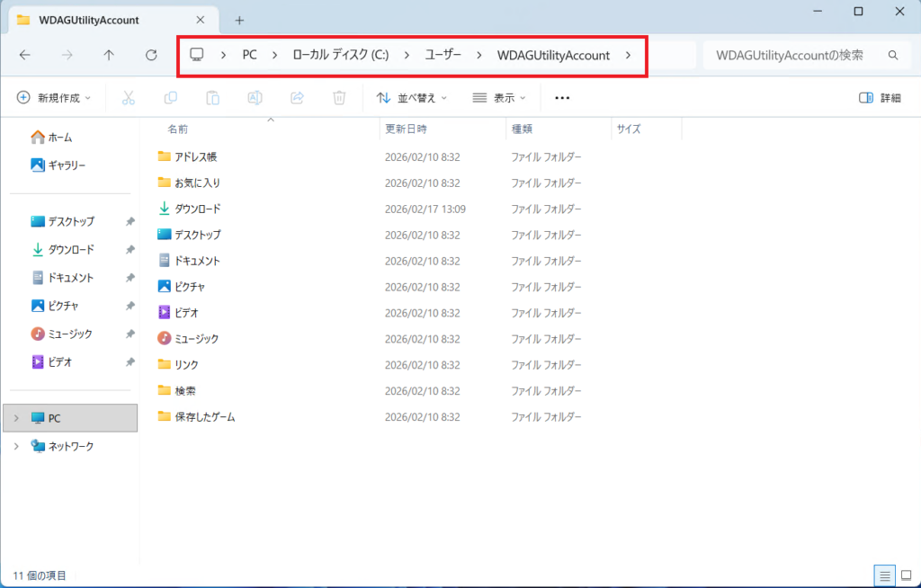Click the Refresh icon in navigation bar
The width and height of the screenshot is (921, 588).
[151, 55]
